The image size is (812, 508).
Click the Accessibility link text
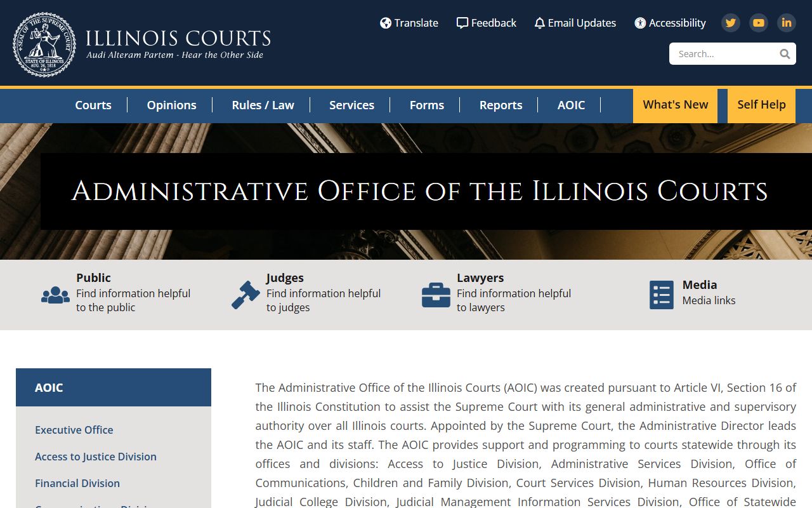tap(677, 23)
